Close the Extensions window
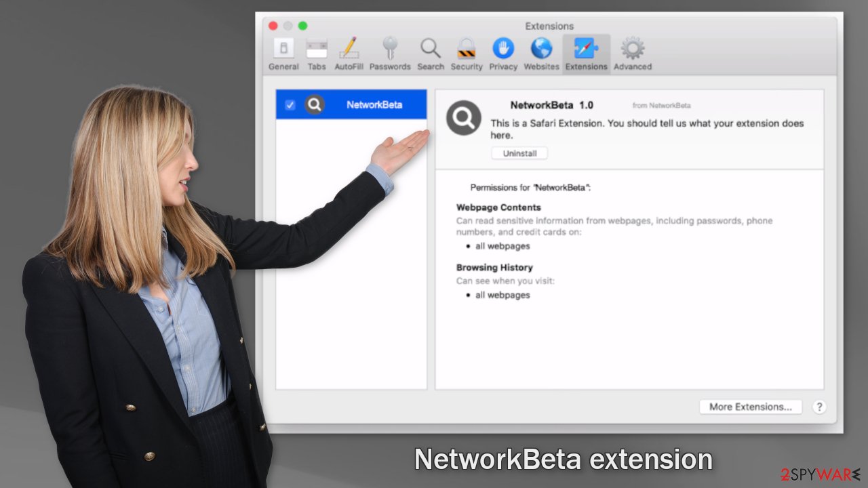This screenshot has height=488, width=868. pyautogui.click(x=273, y=26)
